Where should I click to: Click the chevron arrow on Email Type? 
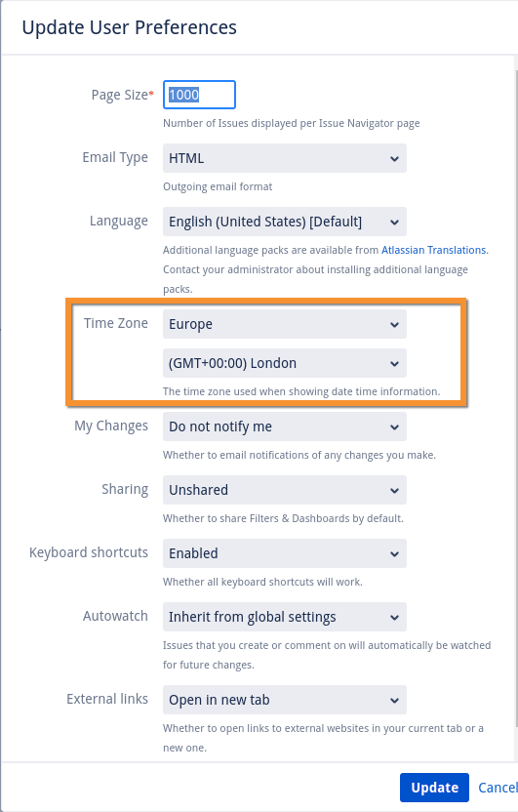(394, 159)
